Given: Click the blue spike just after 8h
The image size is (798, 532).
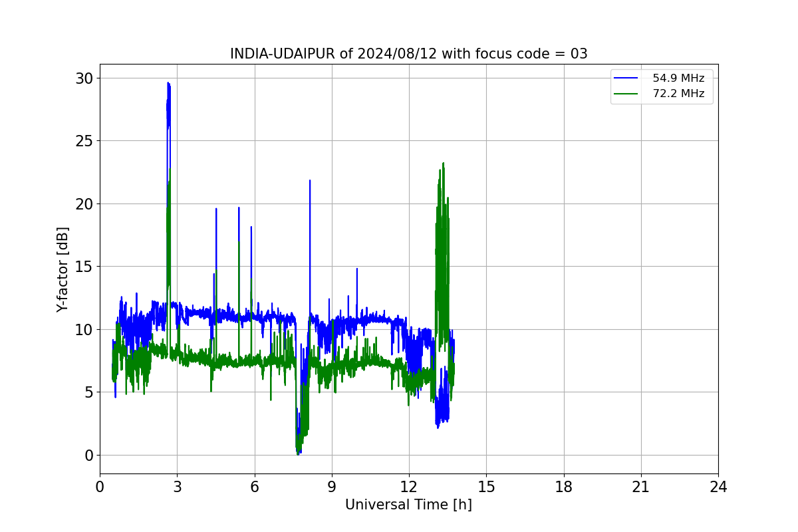Looking at the screenshot, I should coord(310,181).
